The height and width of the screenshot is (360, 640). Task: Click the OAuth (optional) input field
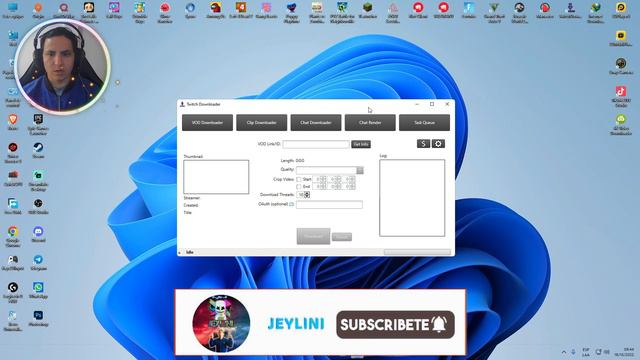329,204
